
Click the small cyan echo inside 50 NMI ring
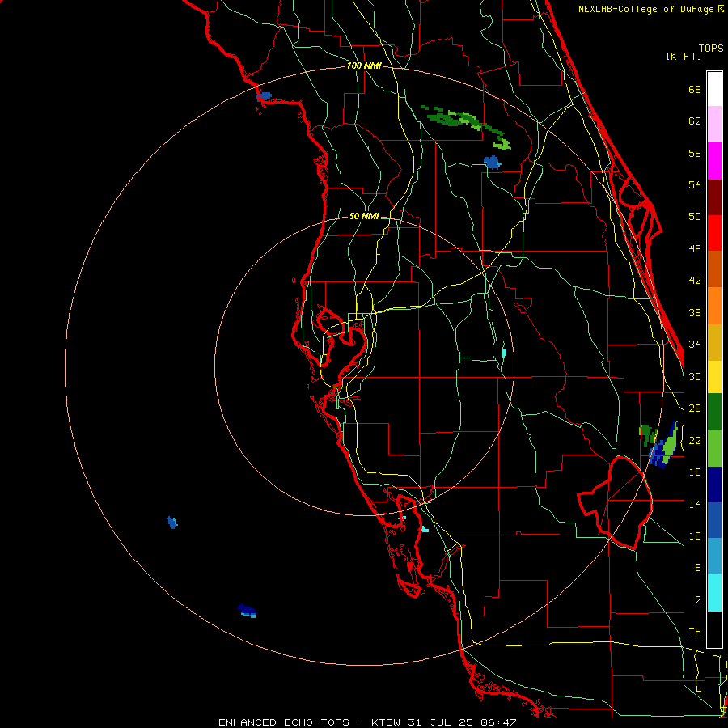pos(504,353)
